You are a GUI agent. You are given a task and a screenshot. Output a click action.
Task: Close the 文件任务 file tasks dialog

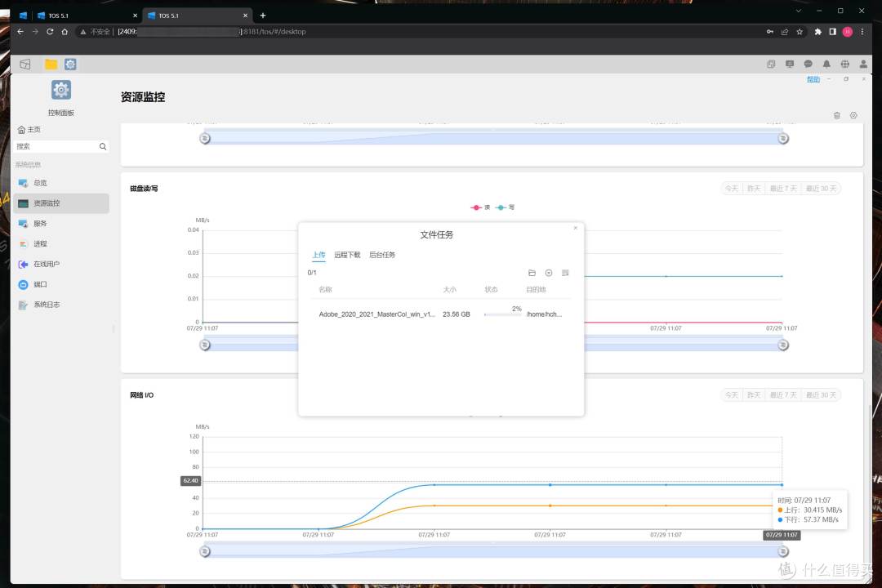(x=576, y=228)
